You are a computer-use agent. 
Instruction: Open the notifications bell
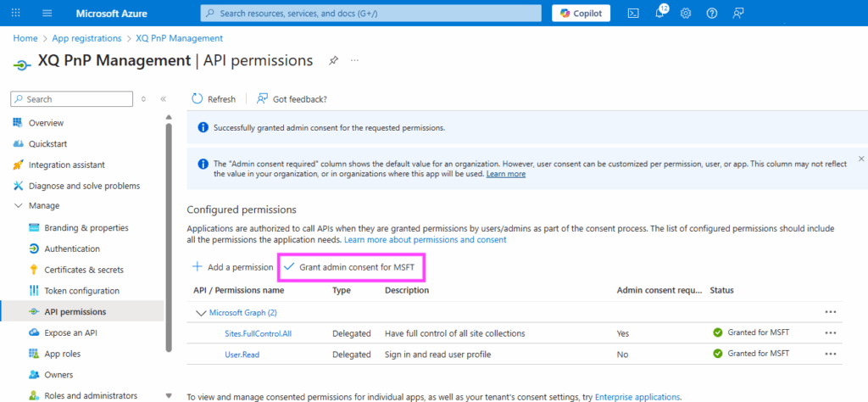pyautogui.click(x=659, y=13)
